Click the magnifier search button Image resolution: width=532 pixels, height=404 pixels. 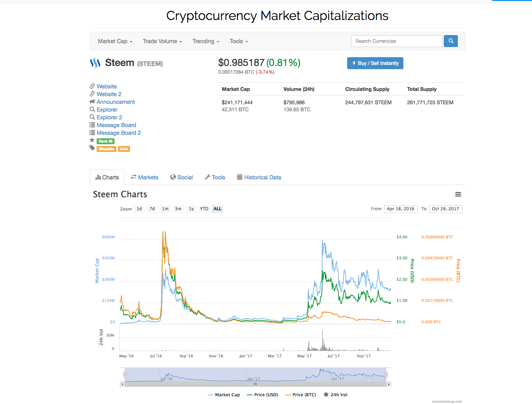(x=451, y=41)
